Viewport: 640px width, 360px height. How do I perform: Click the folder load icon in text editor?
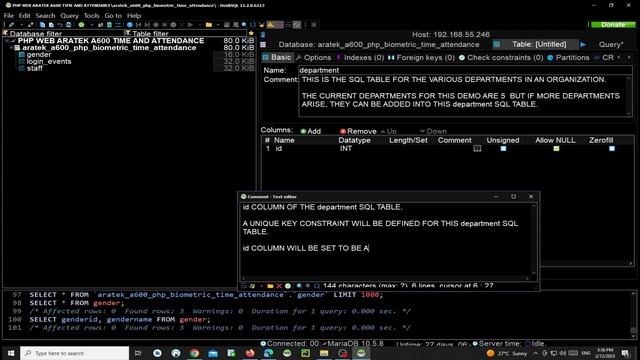[x=270, y=286]
